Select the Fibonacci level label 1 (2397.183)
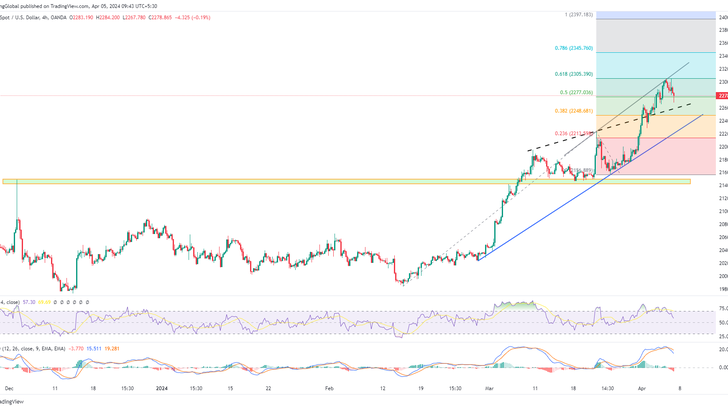This screenshot has width=728, height=409. tap(578, 15)
